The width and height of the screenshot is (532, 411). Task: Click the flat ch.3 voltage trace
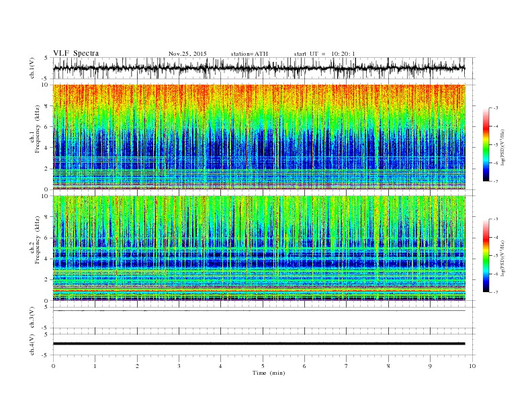tap(259, 311)
